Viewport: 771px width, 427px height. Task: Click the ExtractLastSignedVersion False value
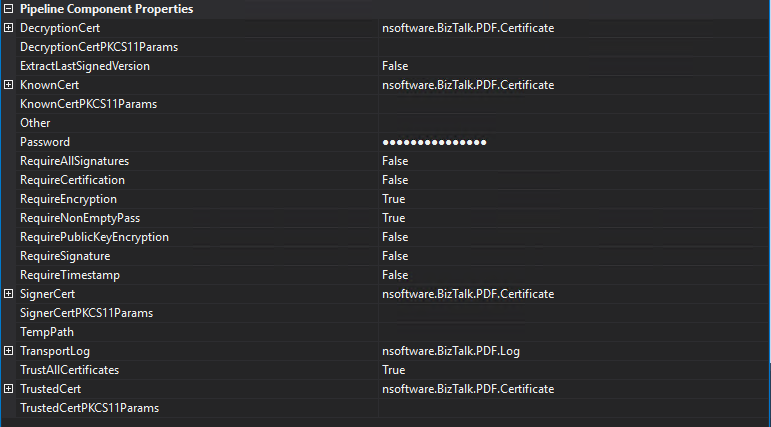tap(395, 66)
